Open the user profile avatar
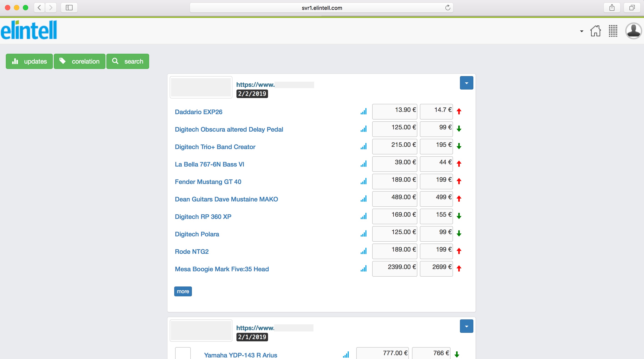This screenshot has height=359, width=644. 633,31
